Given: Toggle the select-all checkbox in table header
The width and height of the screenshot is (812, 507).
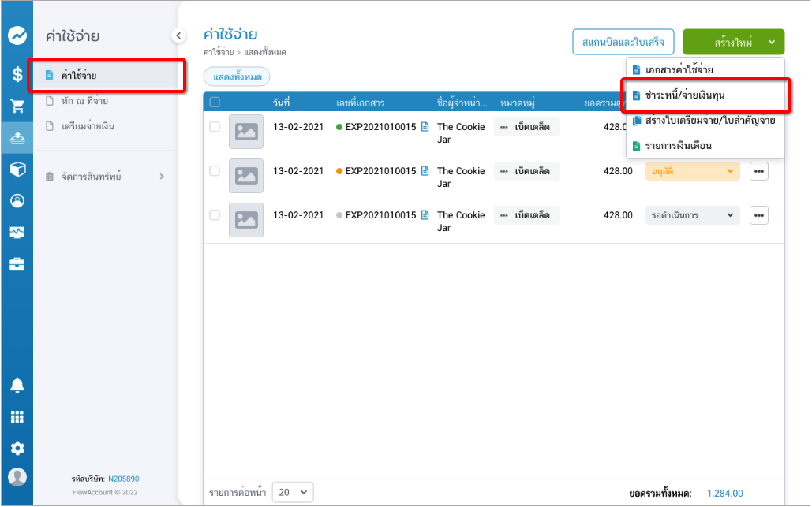Looking at the screenshot, I should coord(215,102).
